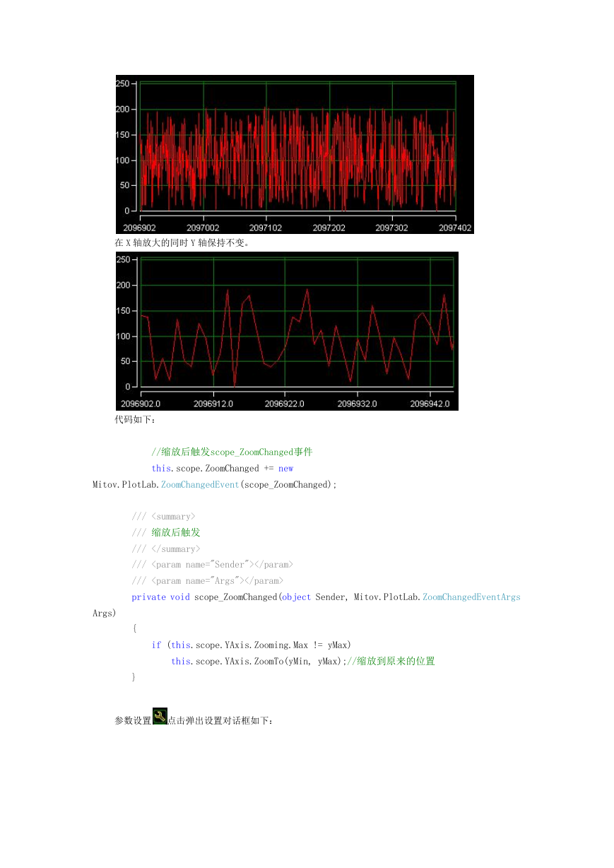Click y-axis label 150 in second chart

pos(122,311)
